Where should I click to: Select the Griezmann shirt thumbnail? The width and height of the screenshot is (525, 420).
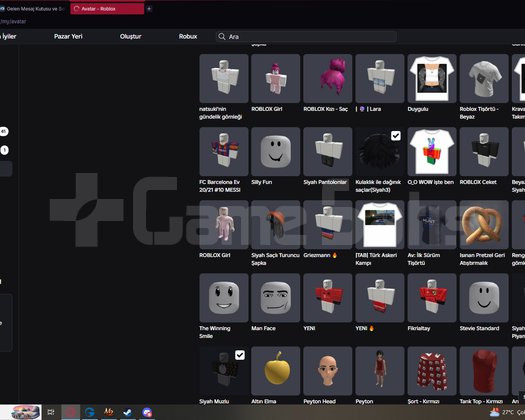tap(328, 225)
